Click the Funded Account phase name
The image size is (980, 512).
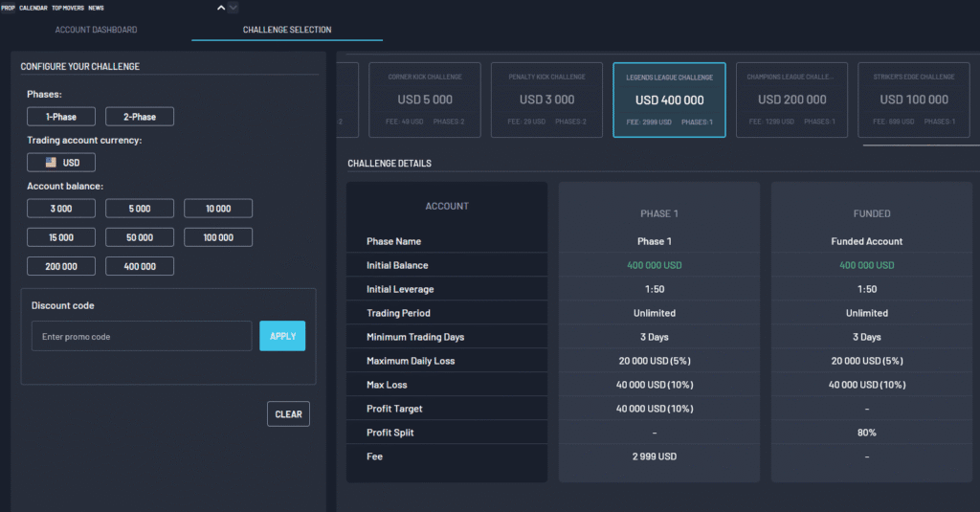pos(867,241)
